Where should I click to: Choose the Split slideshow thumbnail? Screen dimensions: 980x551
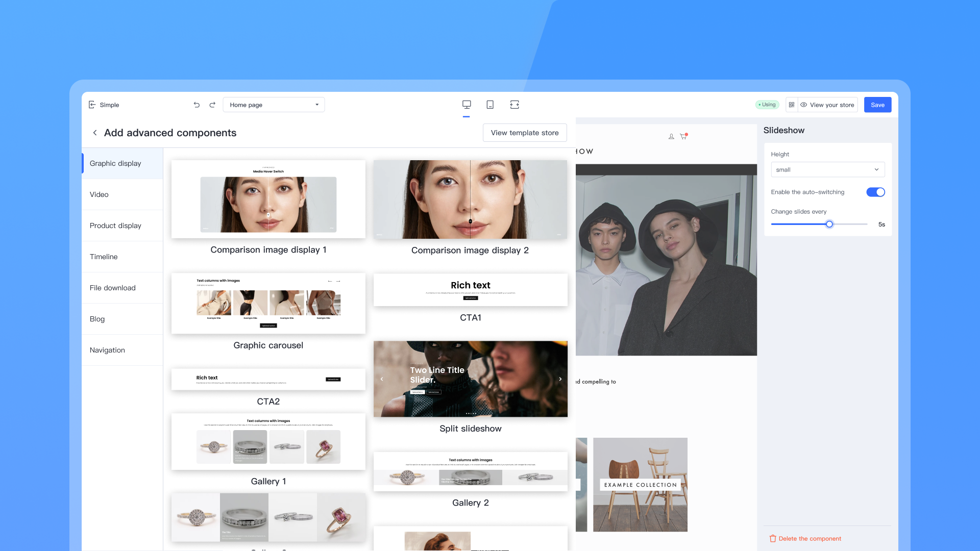[x=470, y=379]
